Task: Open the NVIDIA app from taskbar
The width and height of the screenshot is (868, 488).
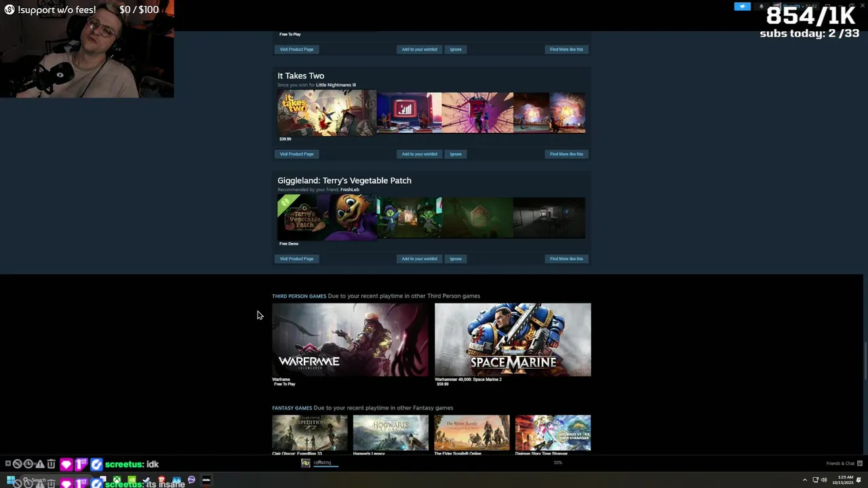Action: click(x=132, y=481)
